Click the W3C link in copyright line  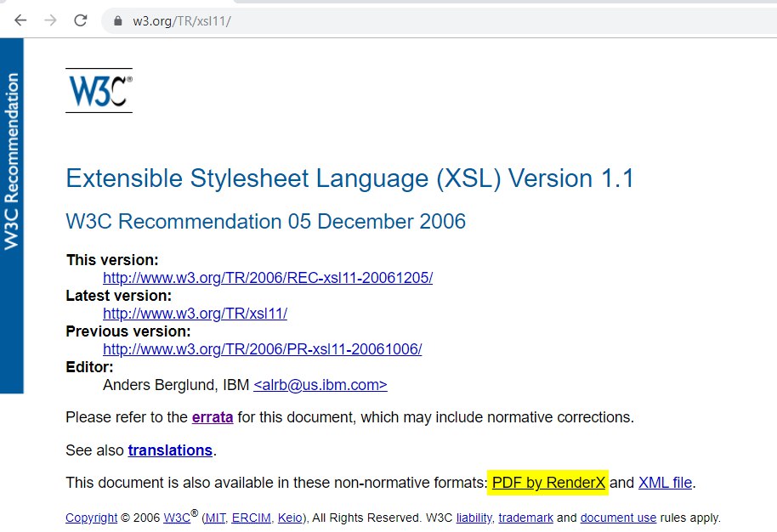coord(177,518)
